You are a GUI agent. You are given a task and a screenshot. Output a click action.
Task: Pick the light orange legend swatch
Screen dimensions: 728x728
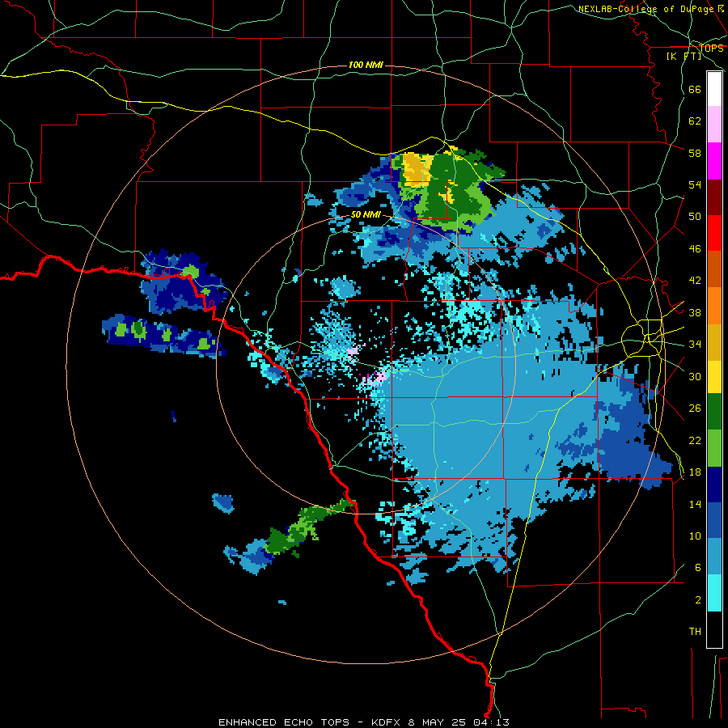coord(714,305)
